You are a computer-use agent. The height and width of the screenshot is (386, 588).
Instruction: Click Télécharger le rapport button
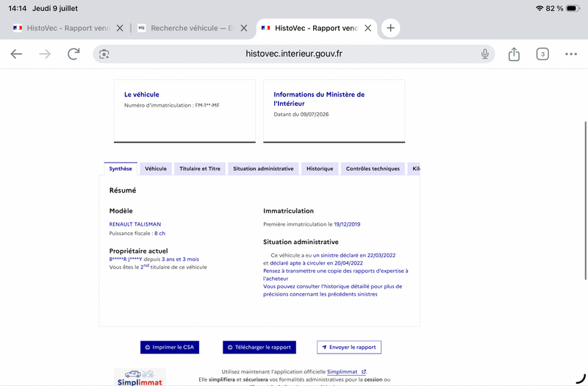pos(259,347)
